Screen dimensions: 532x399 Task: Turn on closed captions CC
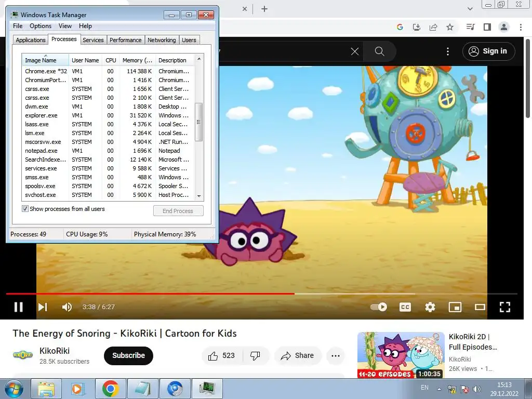point(405,307)
